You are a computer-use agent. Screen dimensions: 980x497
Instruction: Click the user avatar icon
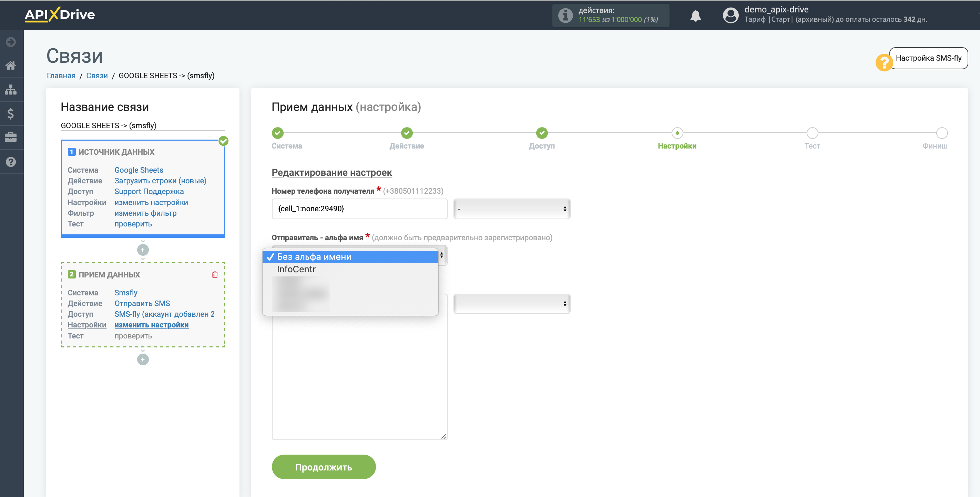point(731,16)
